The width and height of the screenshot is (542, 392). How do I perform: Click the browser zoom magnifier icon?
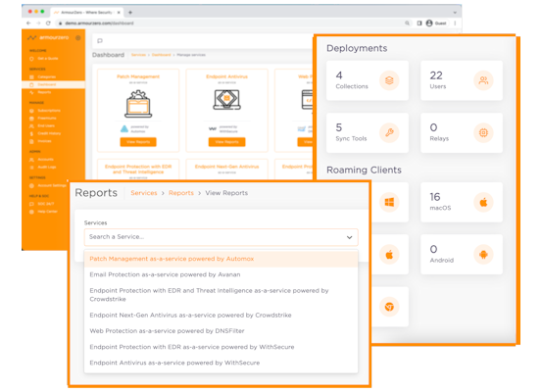click(407, 24)
